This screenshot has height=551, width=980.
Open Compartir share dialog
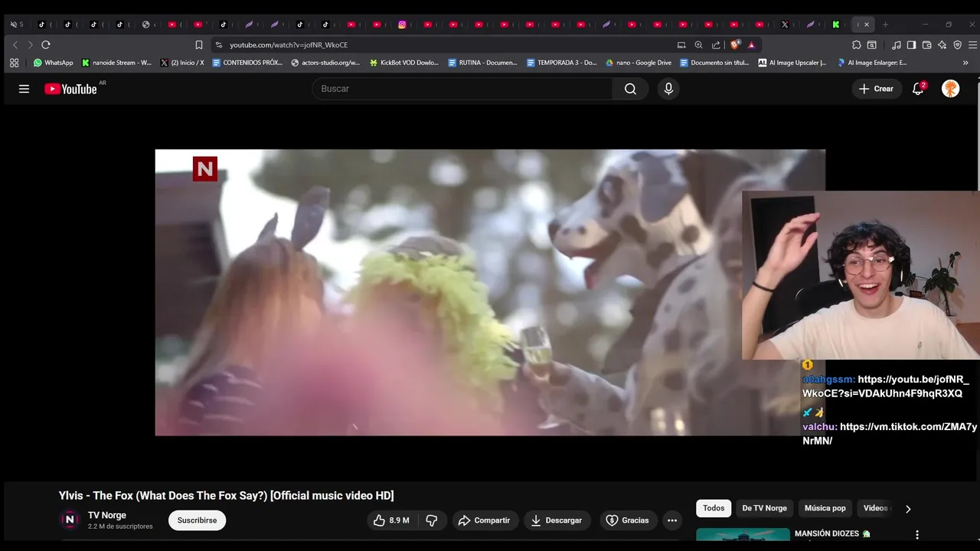pos(484,520)
